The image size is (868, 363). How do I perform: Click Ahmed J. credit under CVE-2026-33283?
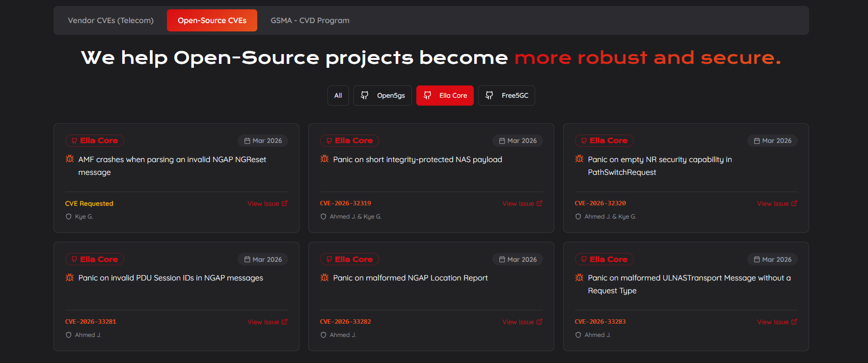(597, 335)
